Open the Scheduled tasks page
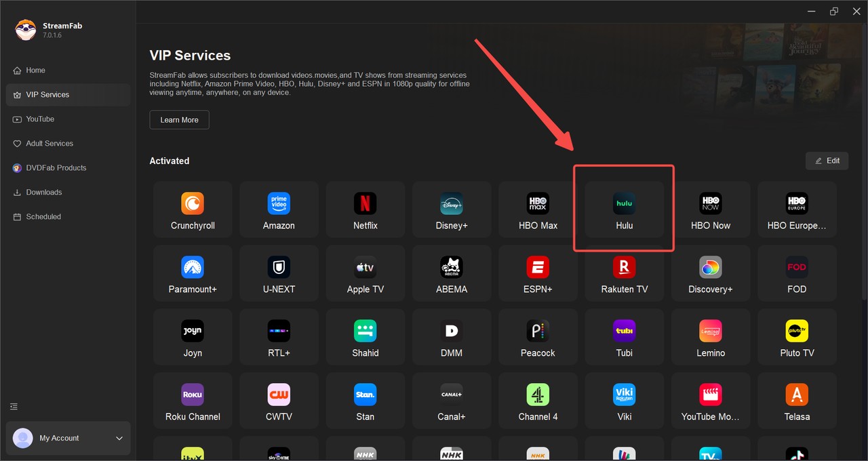 click(x=42, y=216)
